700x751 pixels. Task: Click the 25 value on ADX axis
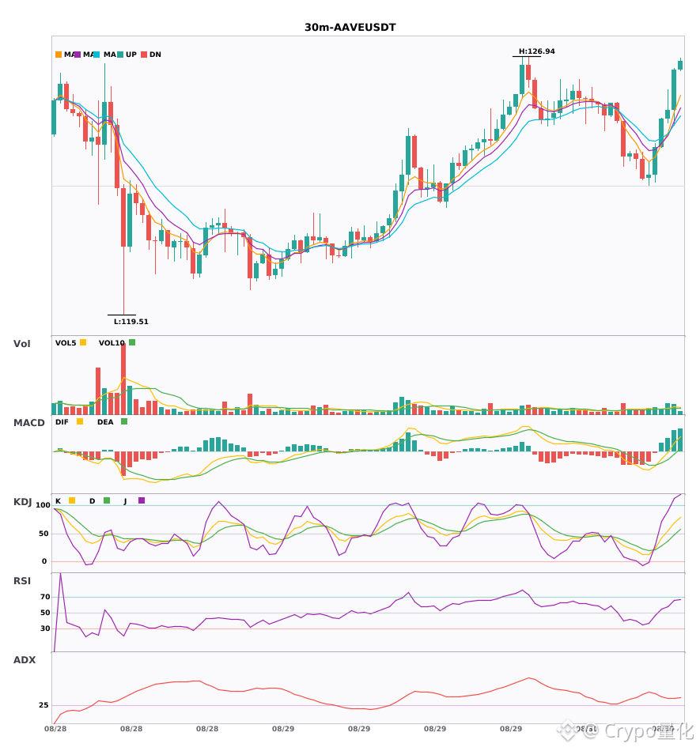[44, 705]
